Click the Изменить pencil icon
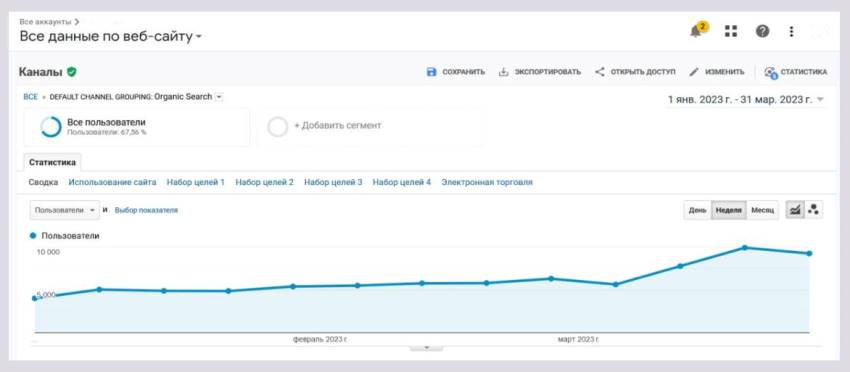 pos(694,72)
